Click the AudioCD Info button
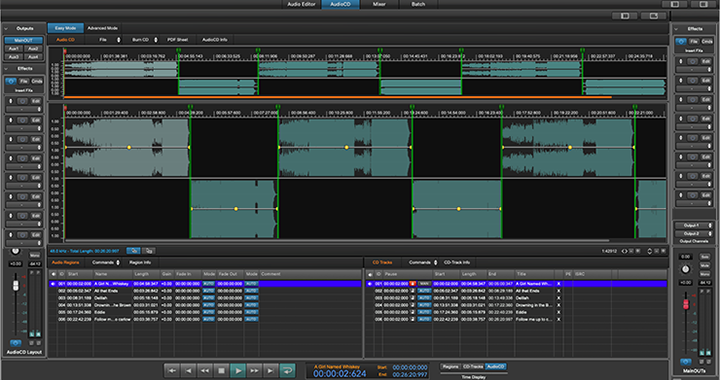The width and height of the screenshot is (720, 380). [x=215, y=40]
